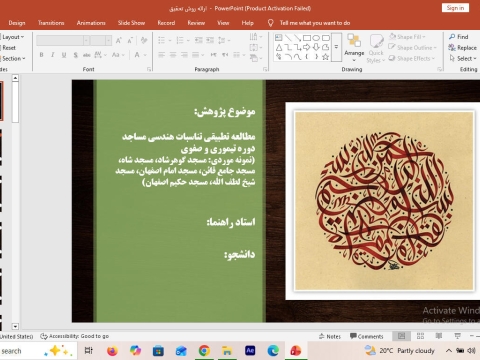Toggle Align Right paragraph alignment
Screen dimensions: 480x360
point(184,55)
